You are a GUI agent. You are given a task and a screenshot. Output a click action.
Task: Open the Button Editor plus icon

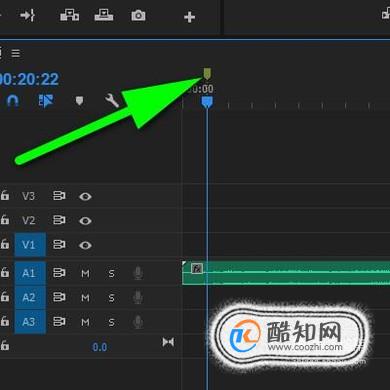pyautogui.click(x=189, y=17)
